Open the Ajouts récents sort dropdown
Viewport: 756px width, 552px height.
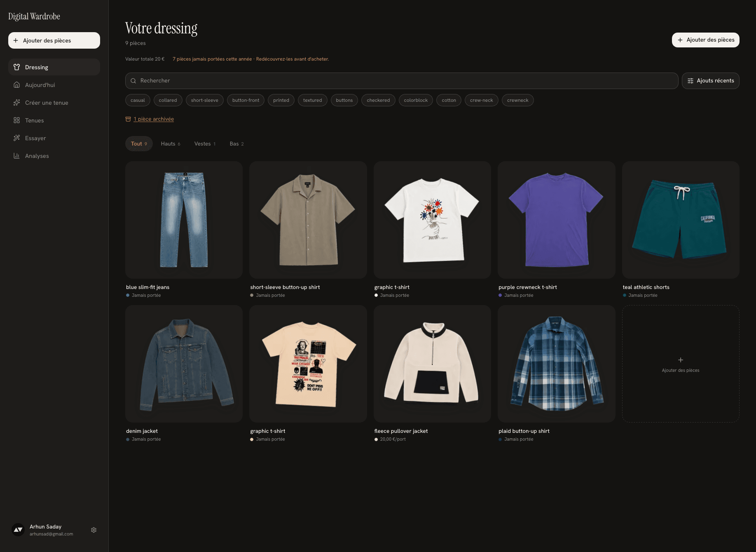[x=710, y=81]
